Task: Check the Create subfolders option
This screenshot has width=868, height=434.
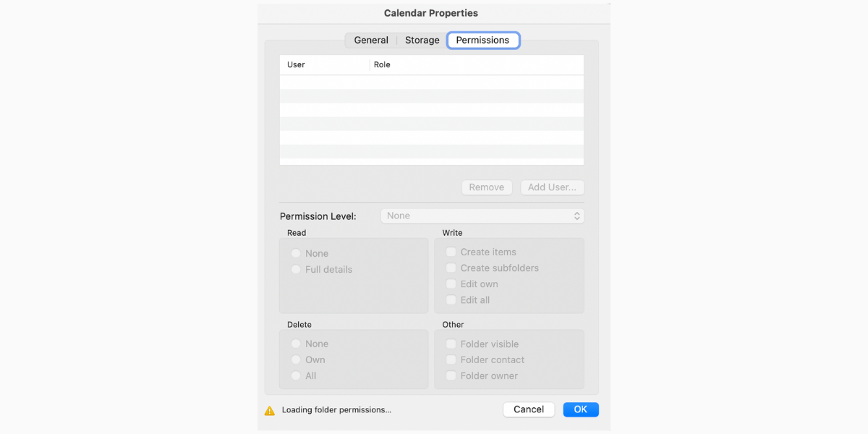Action: [451, 268]
